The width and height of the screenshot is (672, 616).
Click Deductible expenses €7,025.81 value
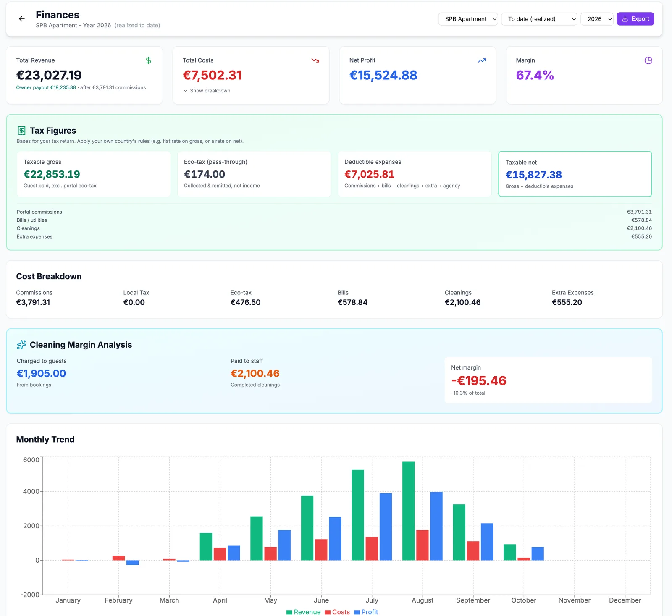pyautogui.click(x=369, y=174)
